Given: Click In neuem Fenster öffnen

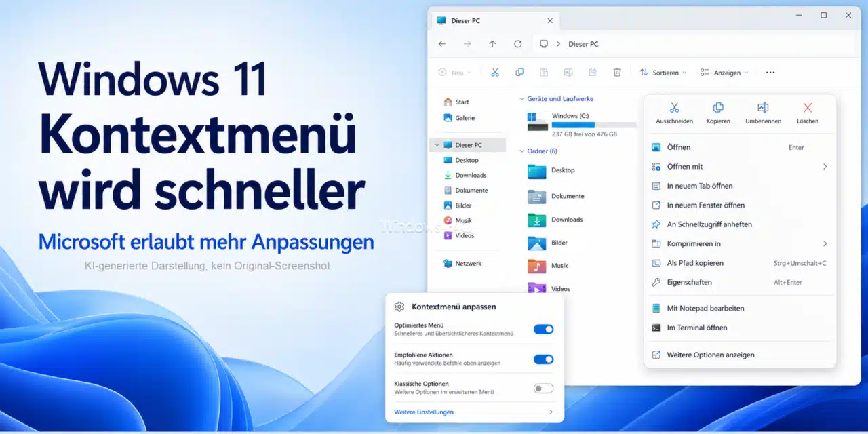Looking at the screenshot, I should [740, 205].
